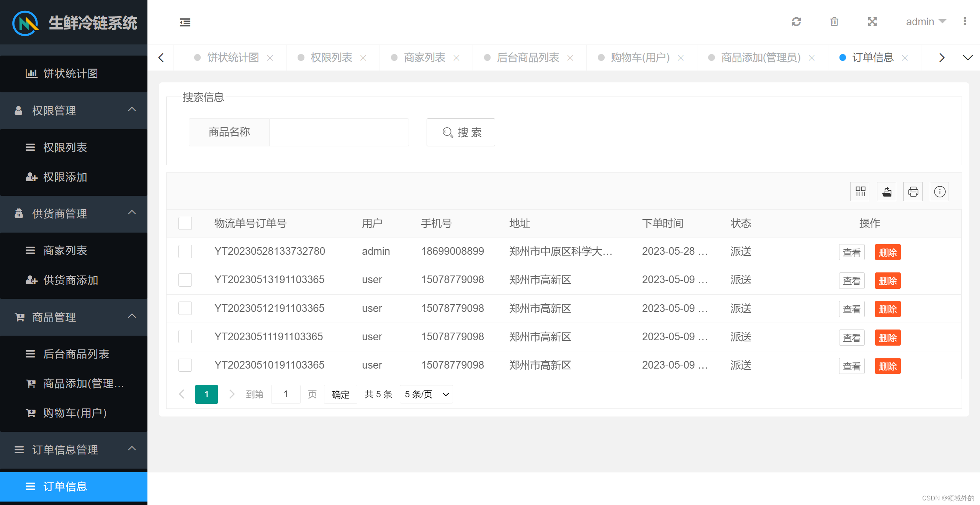Enter fullscreen via the expand icon
The height and width of the screenshot is (505, 980).
(872, 22)
